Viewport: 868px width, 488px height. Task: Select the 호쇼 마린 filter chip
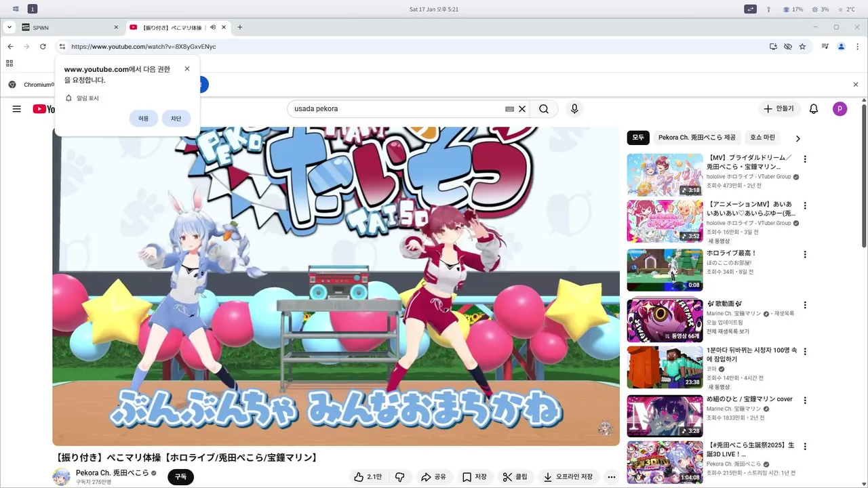(x=762, y=138)
